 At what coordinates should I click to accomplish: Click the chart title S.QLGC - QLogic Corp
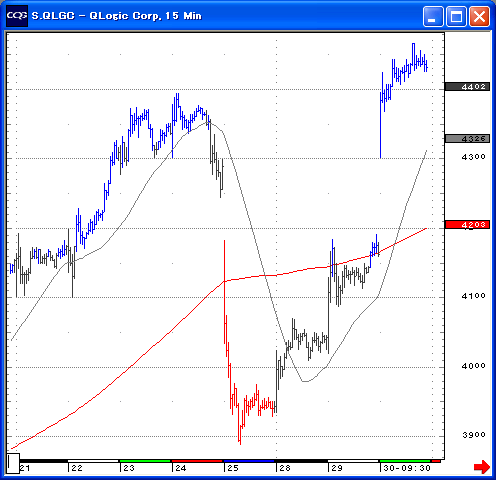click(x=116, y=16)
